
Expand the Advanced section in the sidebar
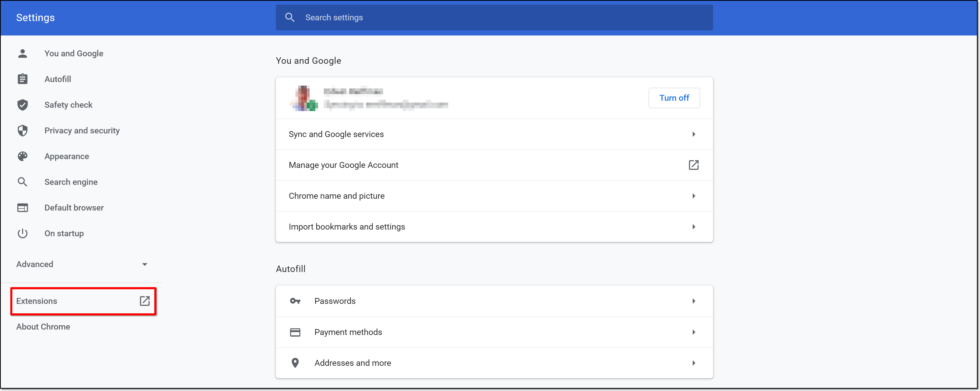(x=145, y=264)
